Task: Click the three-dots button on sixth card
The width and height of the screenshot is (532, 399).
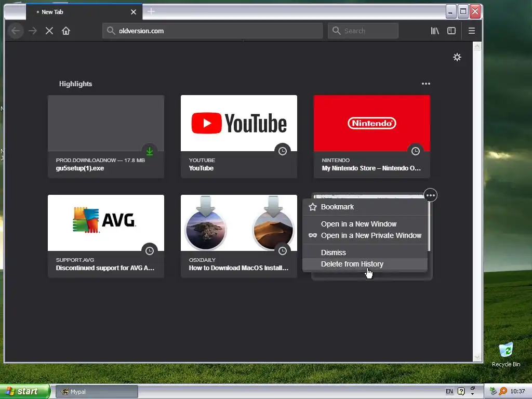Action: [430, 195]
